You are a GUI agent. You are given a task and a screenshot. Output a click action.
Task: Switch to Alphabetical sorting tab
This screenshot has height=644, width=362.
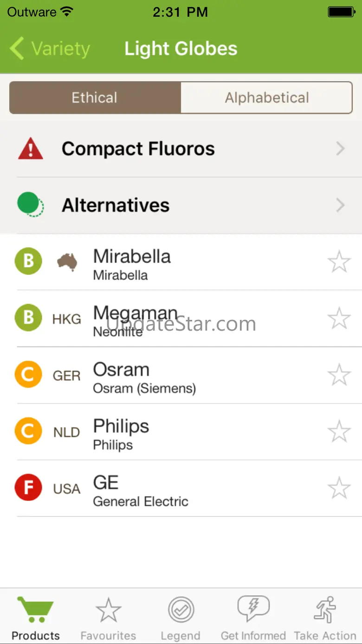pos(266,98)
